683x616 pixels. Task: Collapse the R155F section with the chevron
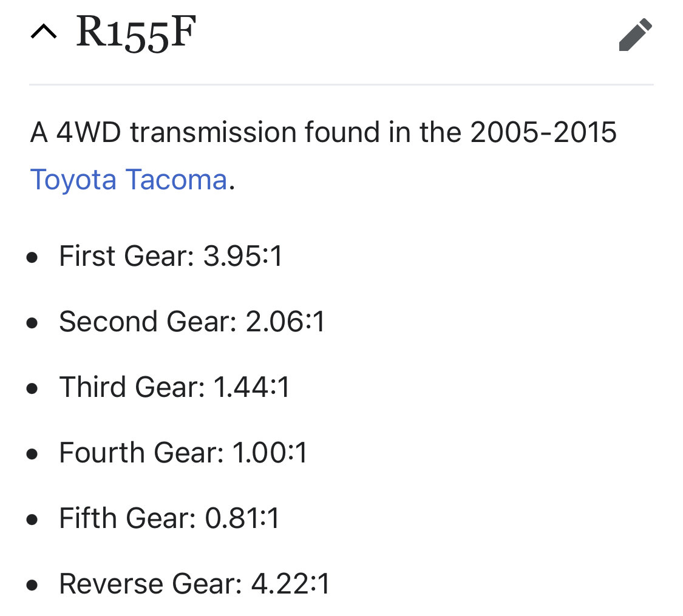coord(44,32)
